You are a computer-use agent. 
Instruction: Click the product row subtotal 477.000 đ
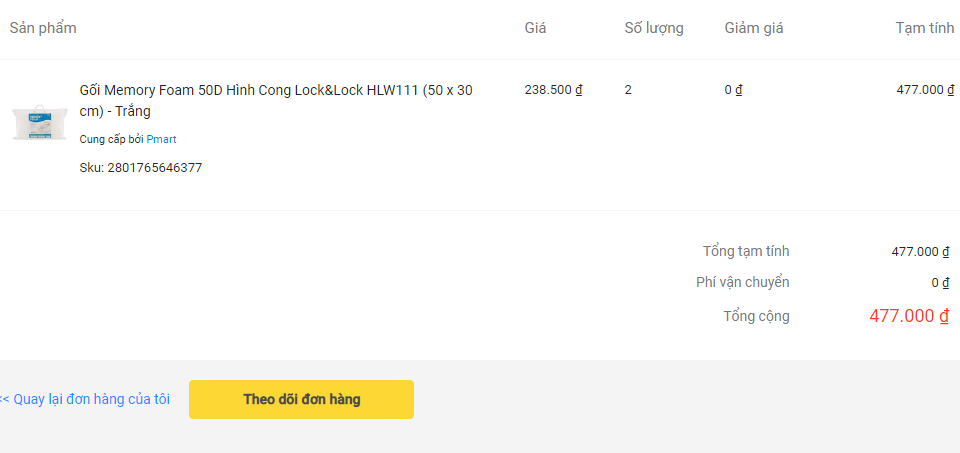click(925, 89)
